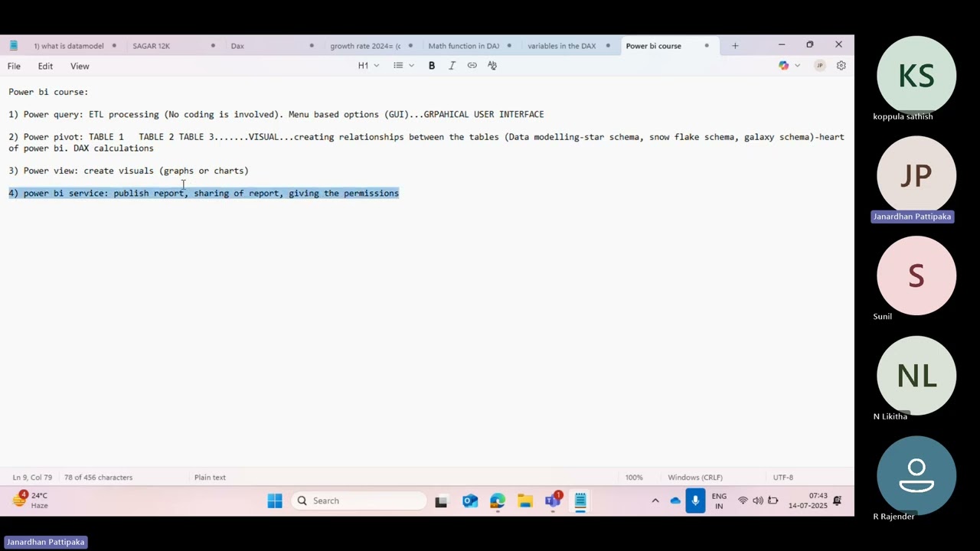Open the Windows Start menu
The height and width of the screenshot is (551, 980).
pos(275,501)
